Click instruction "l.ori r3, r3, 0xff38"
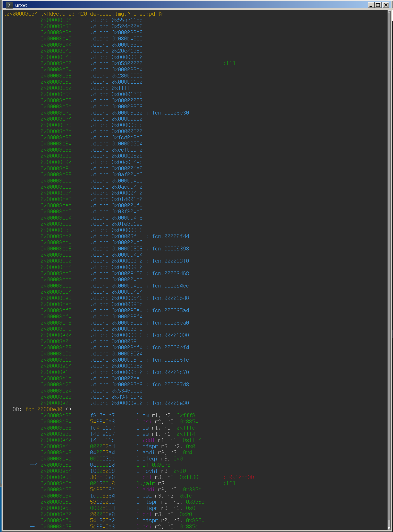The width and height of the screenshot is (393, 532). tap(168, 477)
